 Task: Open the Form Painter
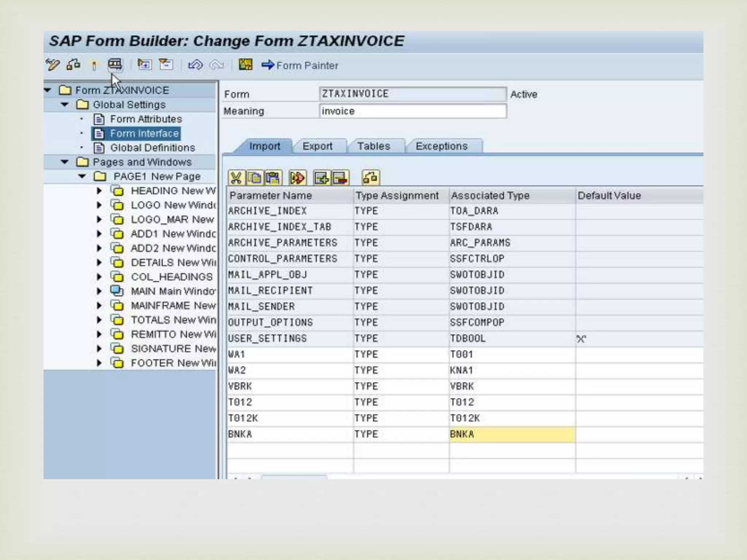[300, 66]
